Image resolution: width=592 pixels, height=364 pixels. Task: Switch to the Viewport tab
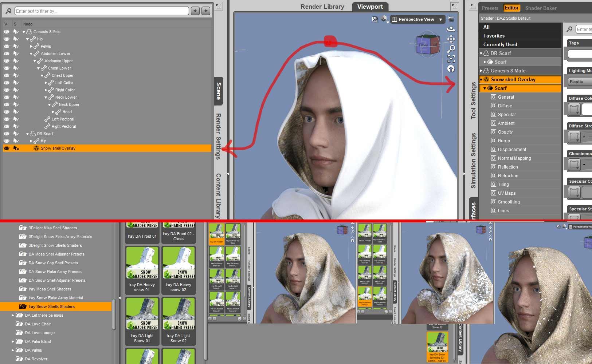[x=370, y=7]
